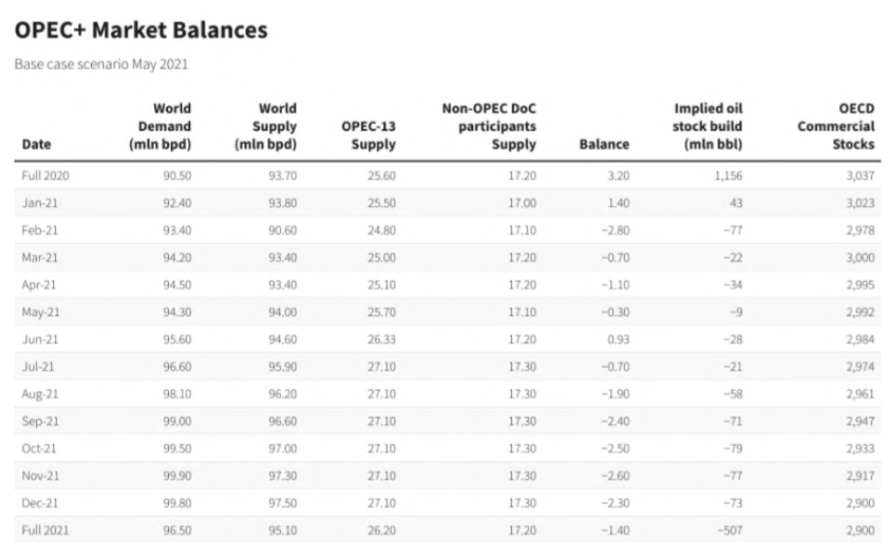Select the World Demand column header
The width and height of the screenshot is (893, 548).
tap(160, 126)
